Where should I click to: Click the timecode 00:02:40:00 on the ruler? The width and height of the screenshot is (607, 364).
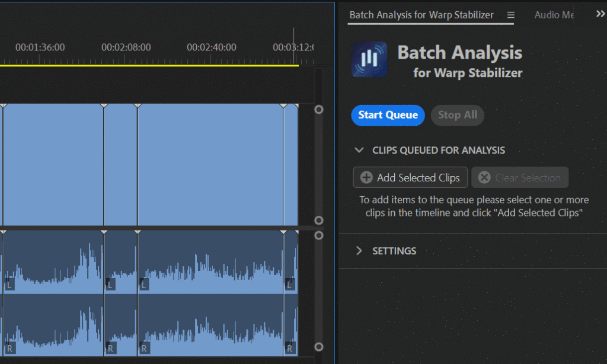coord(212,47)
